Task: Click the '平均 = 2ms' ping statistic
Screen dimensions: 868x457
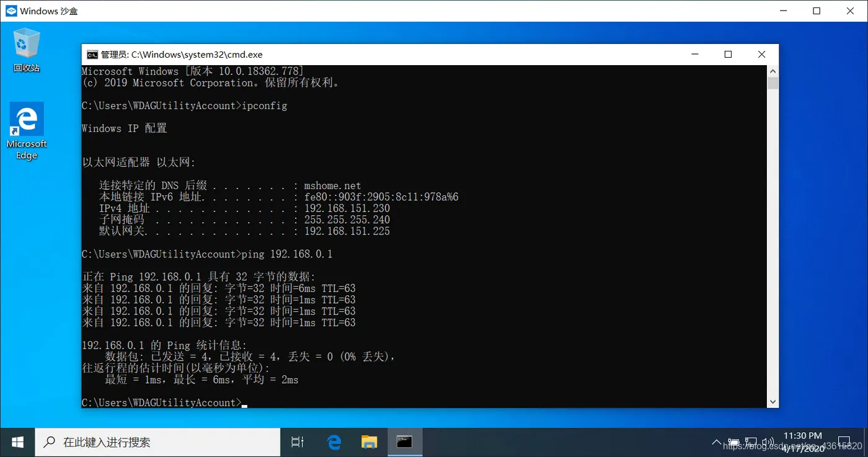Action: click(270, 379)
